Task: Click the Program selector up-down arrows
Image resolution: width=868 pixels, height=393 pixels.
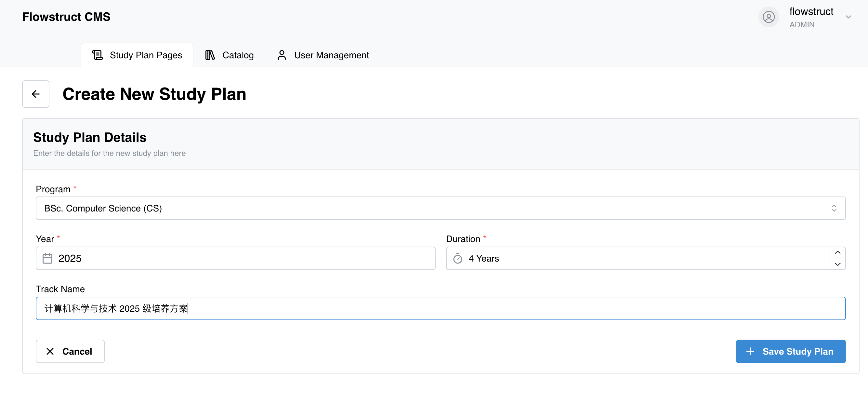Action: (834, 208)
